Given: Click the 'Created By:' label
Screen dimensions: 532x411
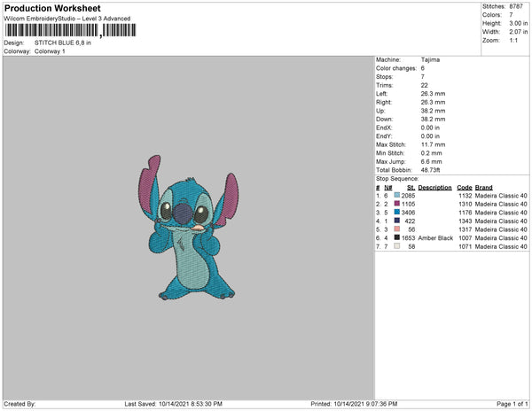Looking at the screenshot, I should pyautogui.click(x=20, y=404).
